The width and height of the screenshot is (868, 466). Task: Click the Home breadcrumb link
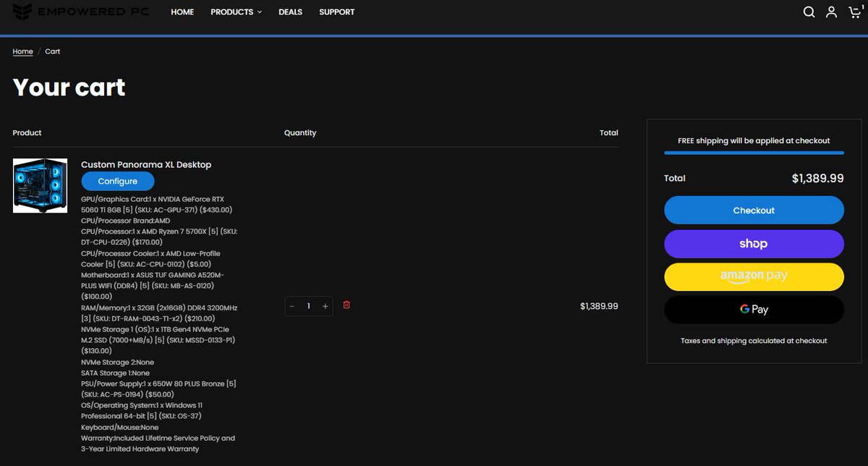[x=22, y=51]
